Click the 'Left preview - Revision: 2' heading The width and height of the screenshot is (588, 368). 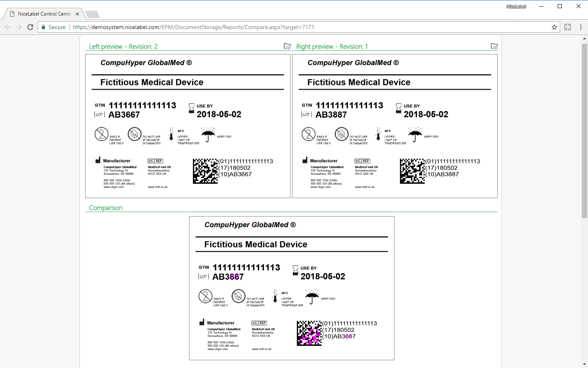pyautogui.click(x=123, y=47)
